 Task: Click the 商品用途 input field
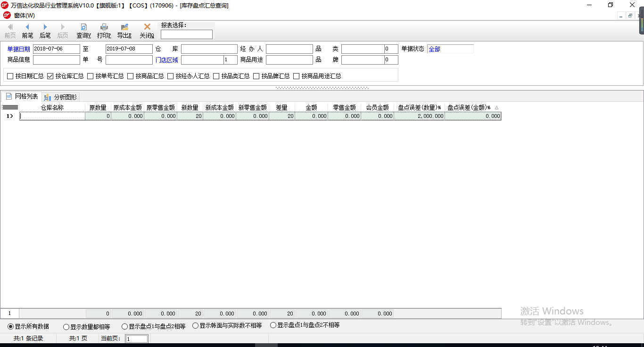pyautogui.click(x=289, y=60)
